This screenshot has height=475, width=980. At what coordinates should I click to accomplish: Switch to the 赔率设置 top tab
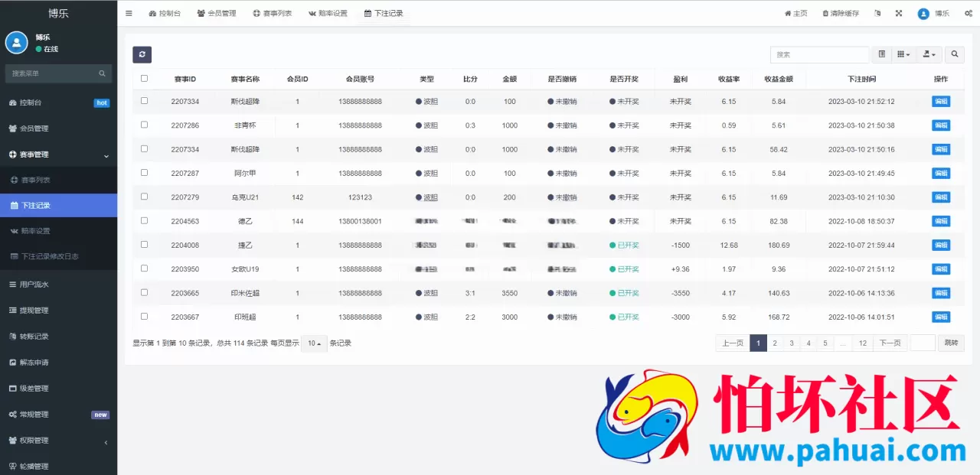click(x=328, y=13)
